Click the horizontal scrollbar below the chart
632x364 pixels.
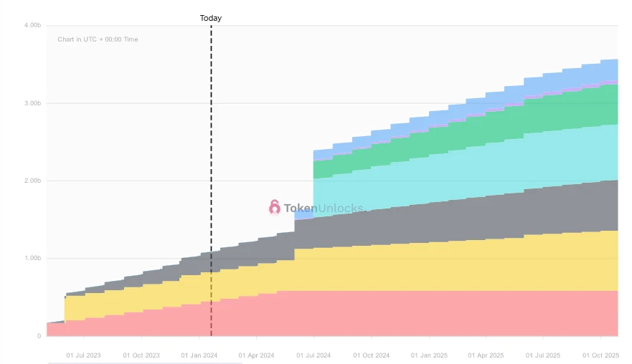click(x=143, y=362)
